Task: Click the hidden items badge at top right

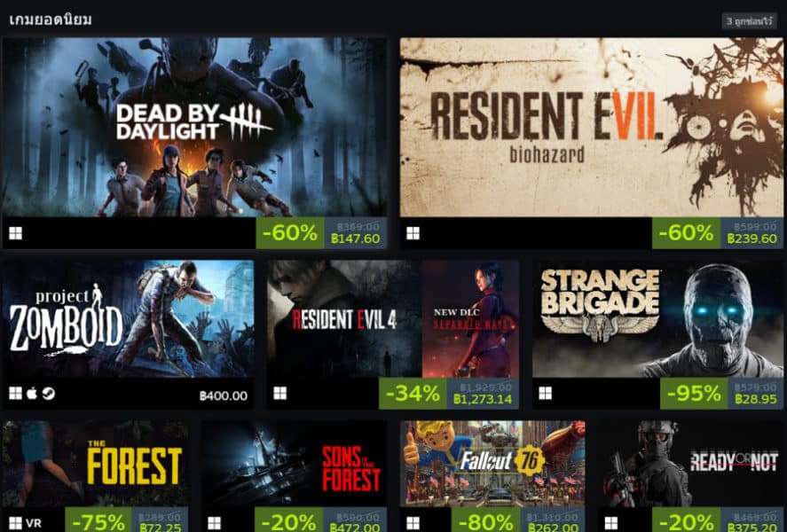Action: coord(750,21)
